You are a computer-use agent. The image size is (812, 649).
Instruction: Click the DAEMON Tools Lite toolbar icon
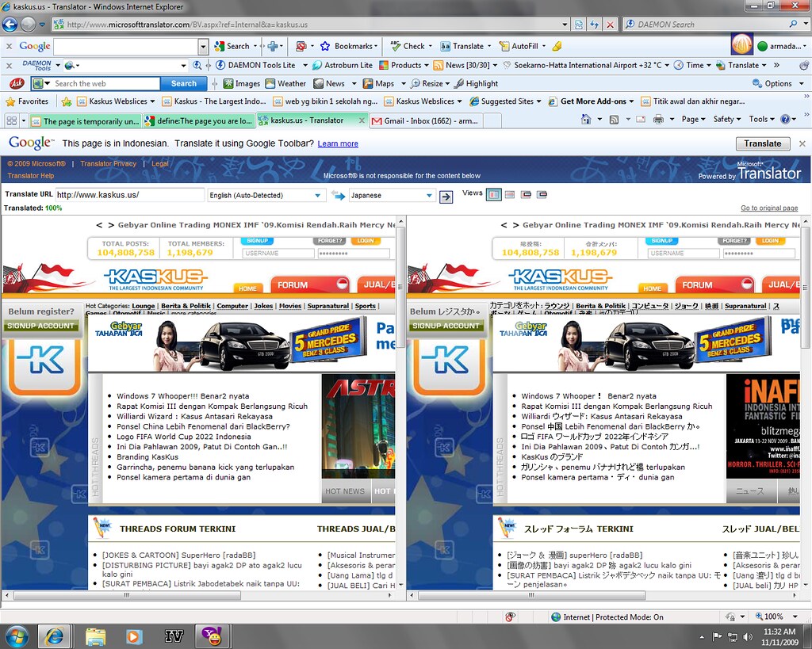pyautogui.click(x=220, y=65)
